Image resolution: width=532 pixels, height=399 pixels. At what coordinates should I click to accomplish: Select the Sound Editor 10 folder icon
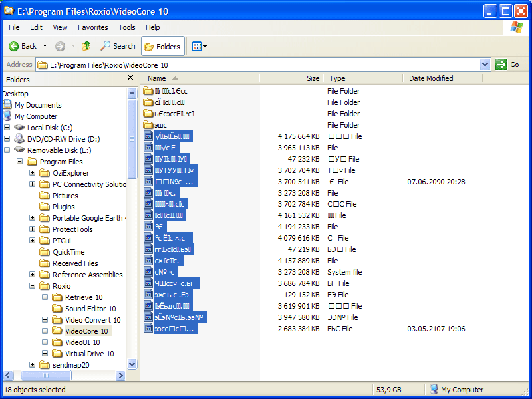57,309
